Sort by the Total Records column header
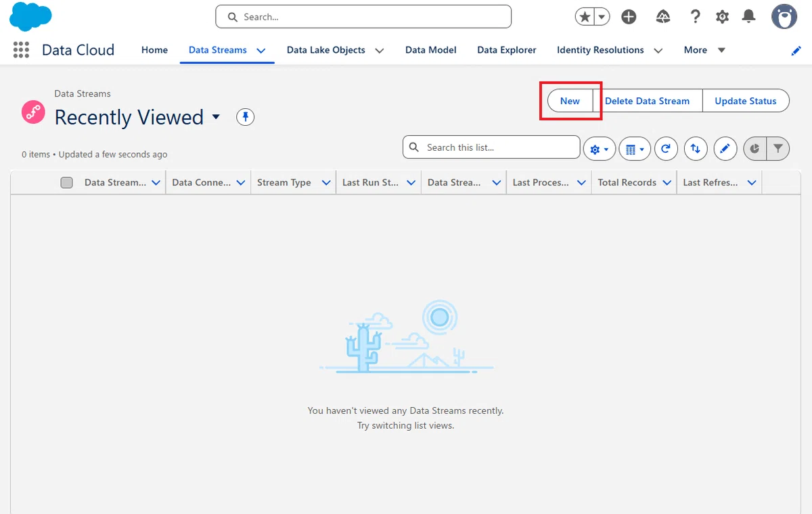812x514 pixels. [627, 183]
